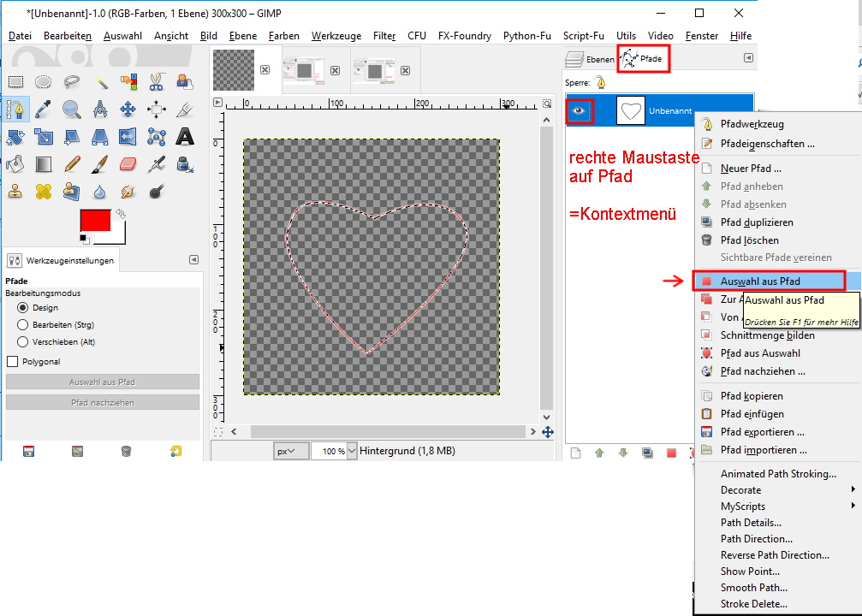Viewport: 862px width, 616px height.
Task: Enable the Polygonal checkbox
Action: (x=12, y=362)
